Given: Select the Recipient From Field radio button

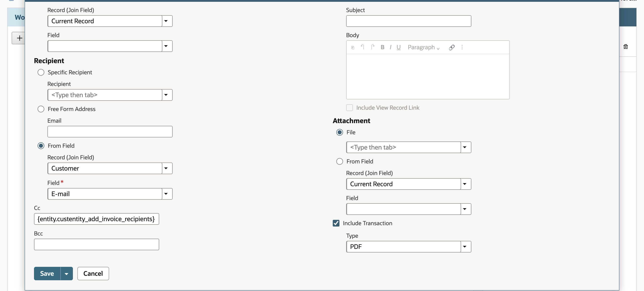Looking at the screenshot, I should [41, 146].
